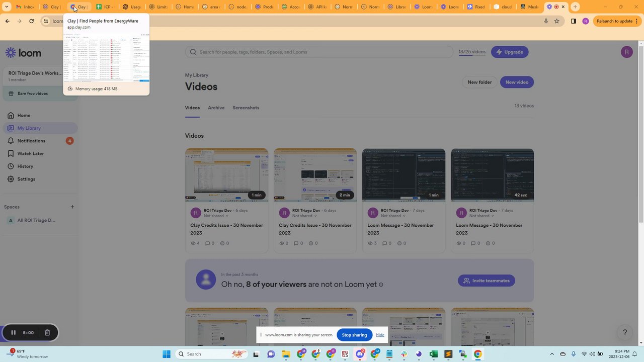Open the Chrome profile avatar
This screenshot has height=362, width=644.
(586, 21)
